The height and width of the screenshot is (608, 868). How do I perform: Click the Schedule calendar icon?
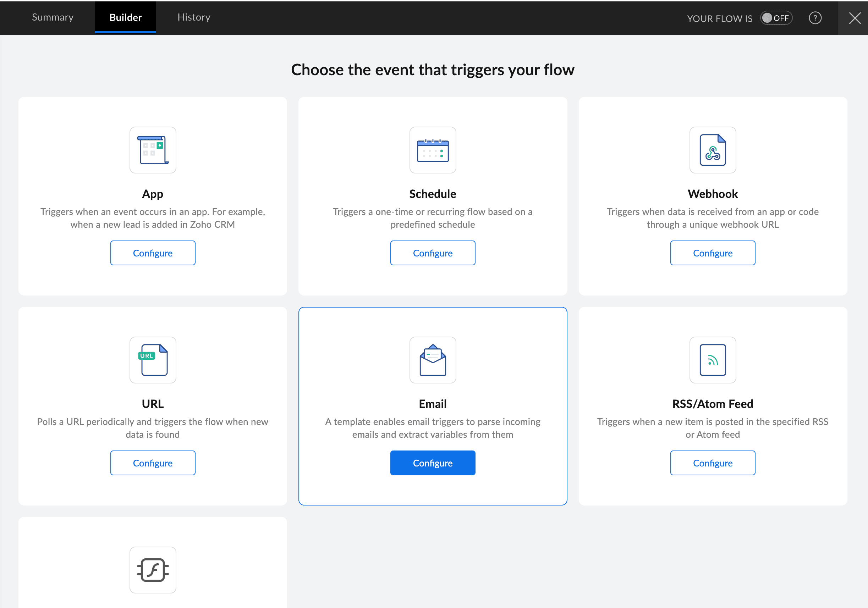pyautogui.click(x=433, y=150)
